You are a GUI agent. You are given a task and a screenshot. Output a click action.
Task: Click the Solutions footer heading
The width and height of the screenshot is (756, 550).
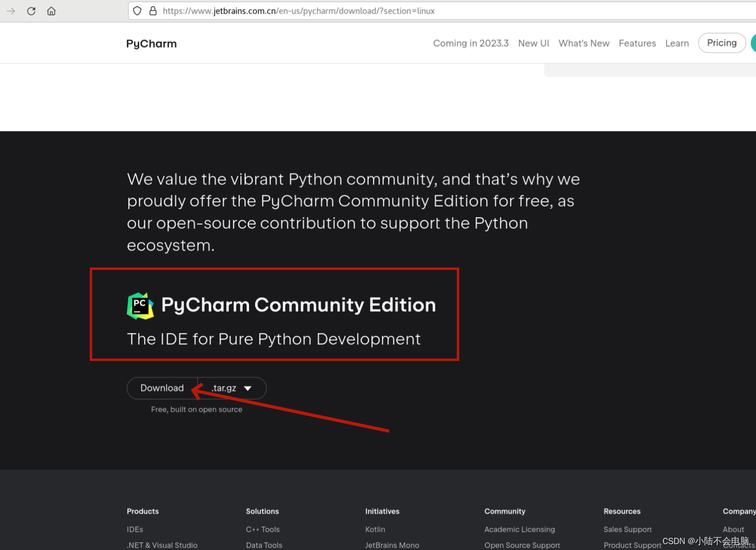(x=263, y=511)
